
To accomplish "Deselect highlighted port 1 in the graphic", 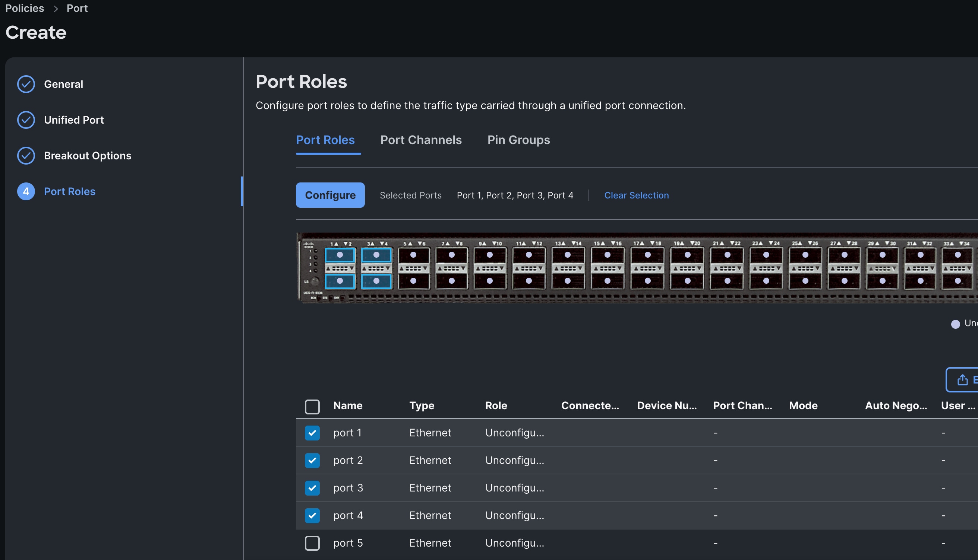I will coord(340,254).
